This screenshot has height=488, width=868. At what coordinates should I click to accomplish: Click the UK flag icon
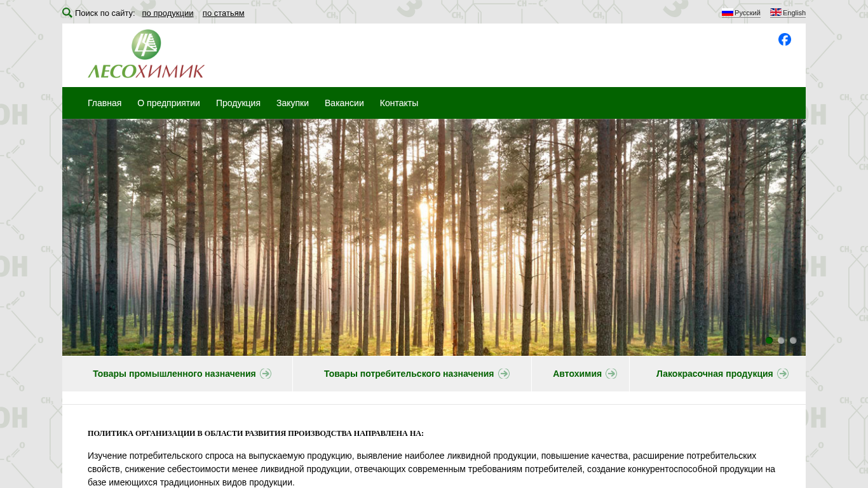[776, 13]
